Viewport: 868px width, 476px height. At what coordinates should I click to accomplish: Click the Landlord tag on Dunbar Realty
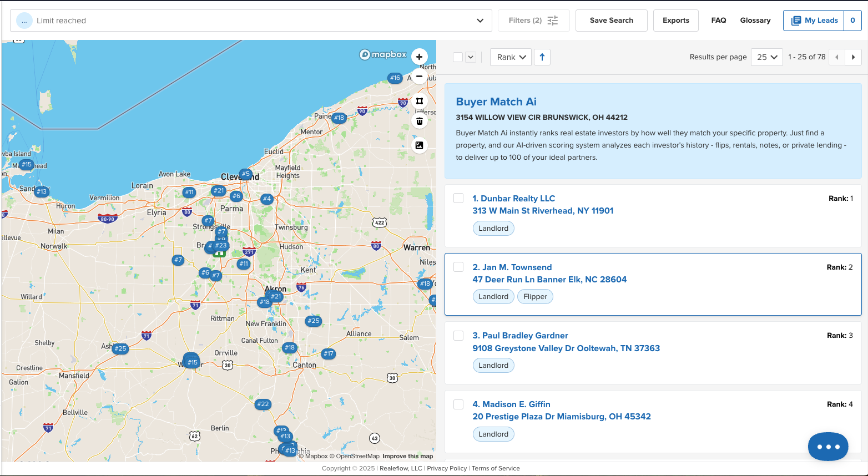493,228
